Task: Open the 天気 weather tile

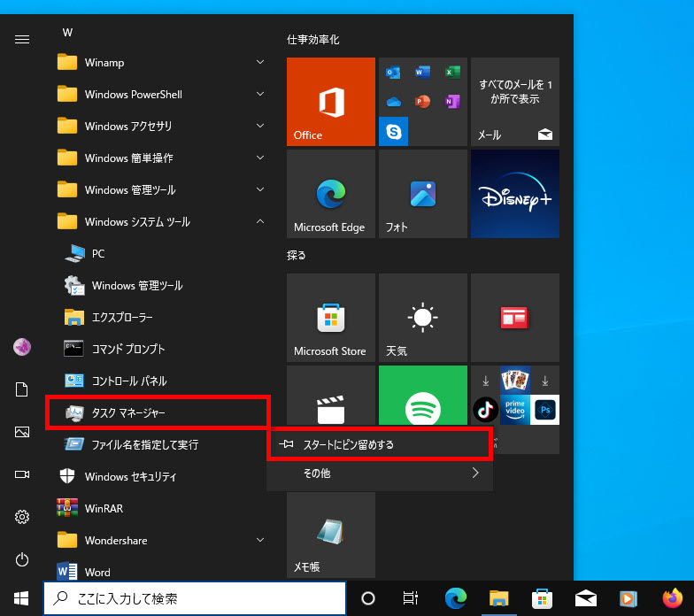Action: (x=422, y=317)
